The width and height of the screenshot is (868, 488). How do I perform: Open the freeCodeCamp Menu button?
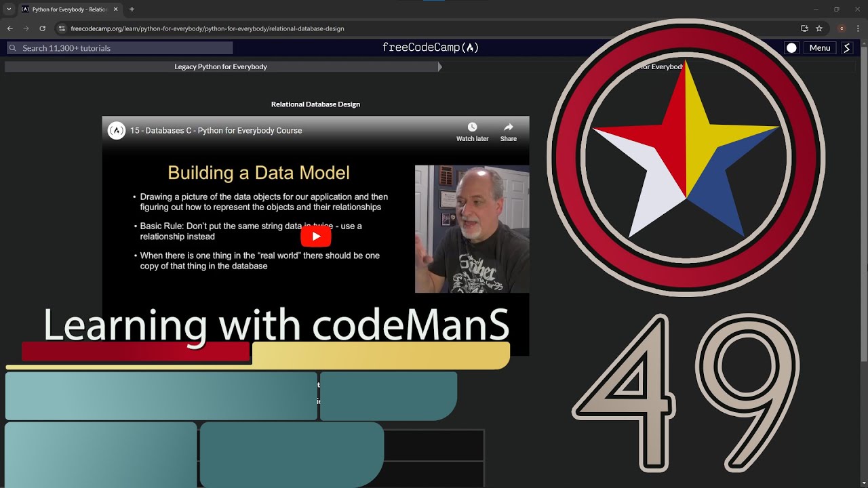point(819,47)
